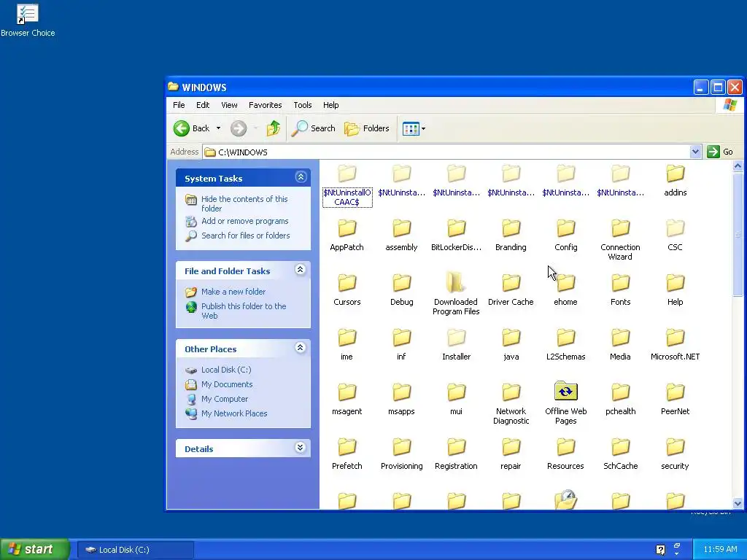The image size is (747, 560).
Task: Open the Views dropdown button
Action: coord(414,128)
